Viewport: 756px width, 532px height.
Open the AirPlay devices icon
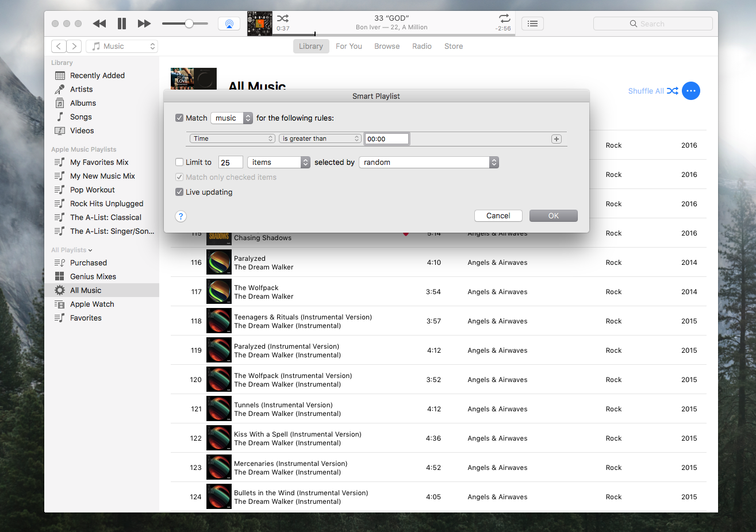(229, 23)
